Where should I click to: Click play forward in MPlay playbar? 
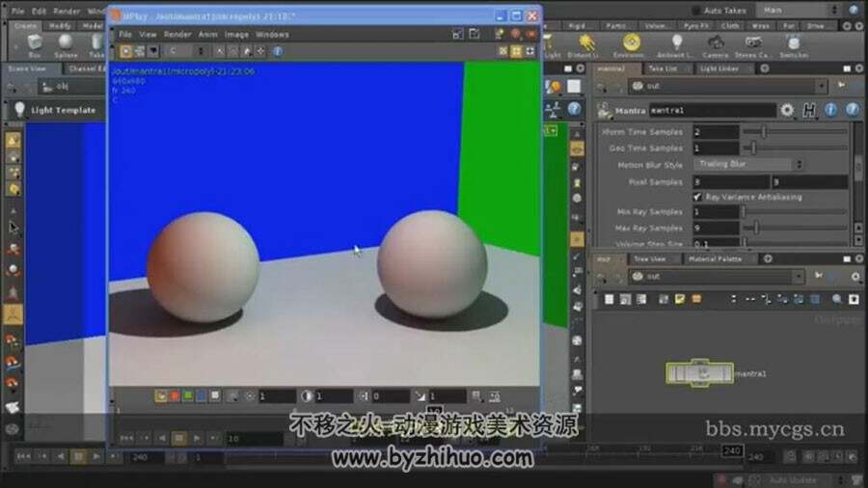point(197,438)
